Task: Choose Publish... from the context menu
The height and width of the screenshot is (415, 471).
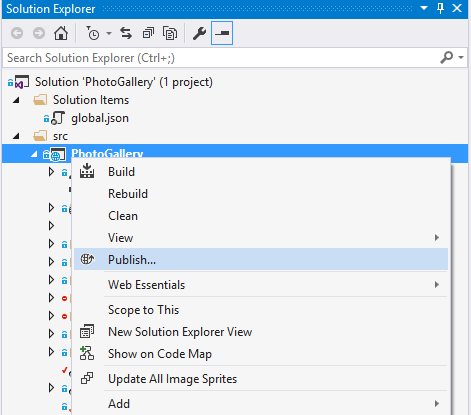Action: 261,259
